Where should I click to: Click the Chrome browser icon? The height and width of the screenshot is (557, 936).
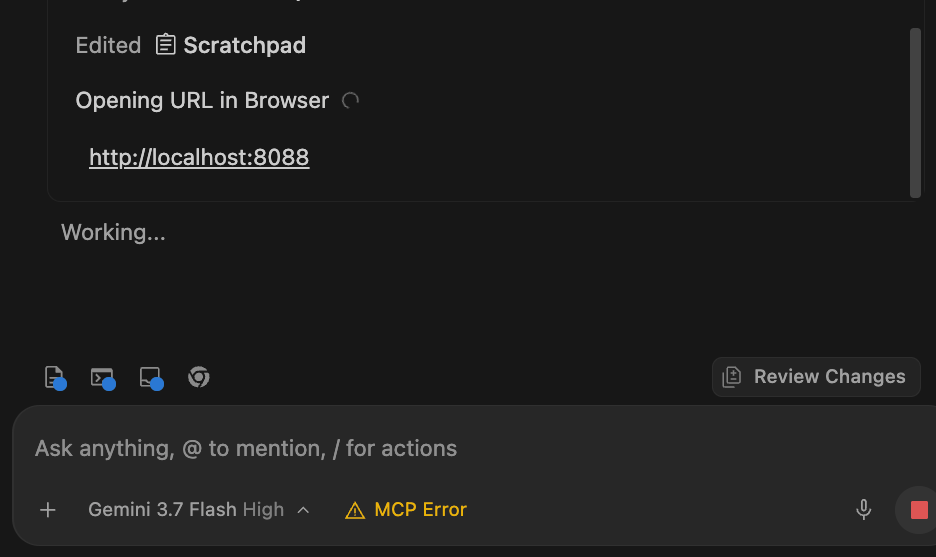point(199,377)
